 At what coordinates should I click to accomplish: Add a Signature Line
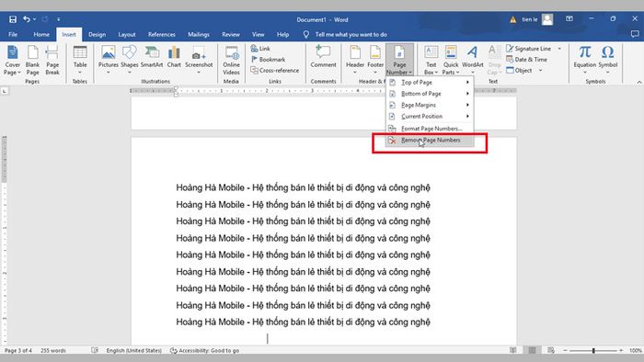click(529, 49)
